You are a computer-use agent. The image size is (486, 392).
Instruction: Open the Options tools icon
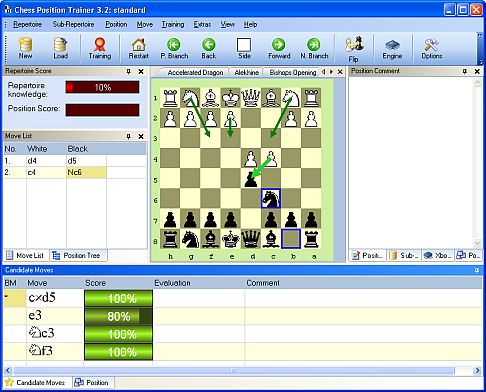[432, 49]
